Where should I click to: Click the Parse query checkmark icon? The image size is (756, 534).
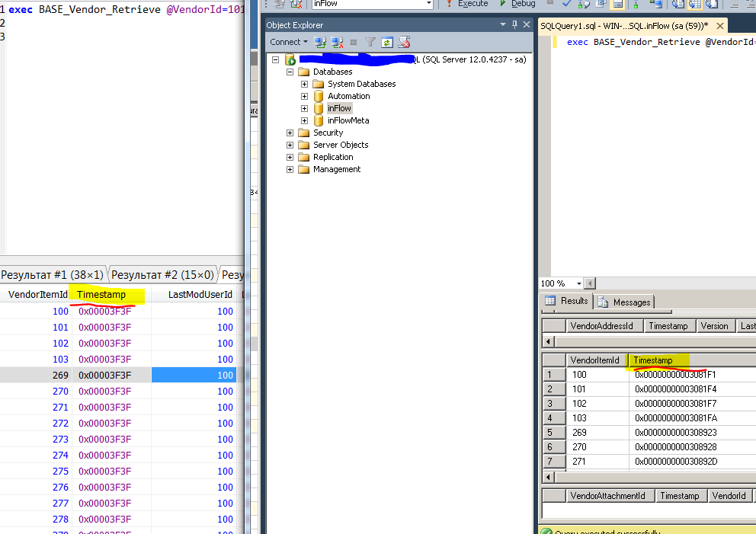(567, 4)
